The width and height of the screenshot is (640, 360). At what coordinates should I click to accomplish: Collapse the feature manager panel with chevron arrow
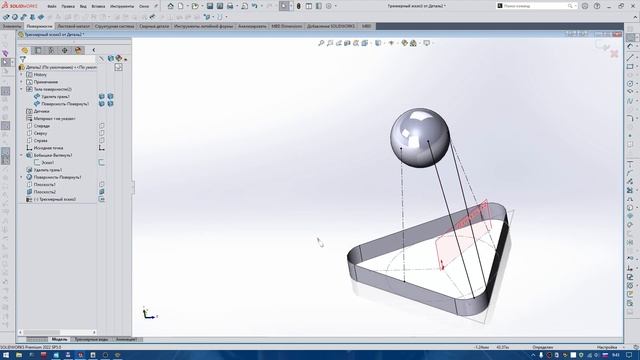pos(93,50)
